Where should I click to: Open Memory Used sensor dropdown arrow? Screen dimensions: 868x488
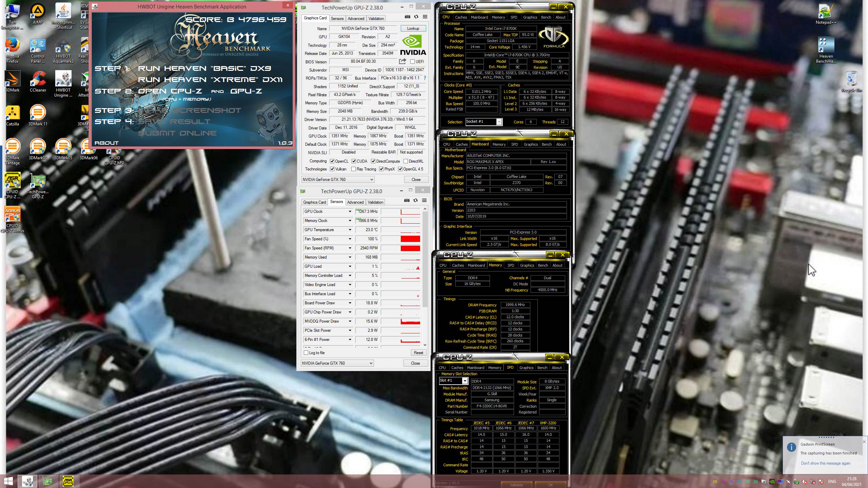[350, 257]
